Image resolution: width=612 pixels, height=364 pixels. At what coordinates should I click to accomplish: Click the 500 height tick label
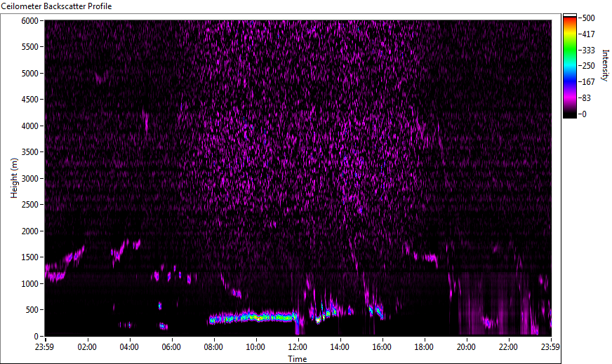[32, 310]
